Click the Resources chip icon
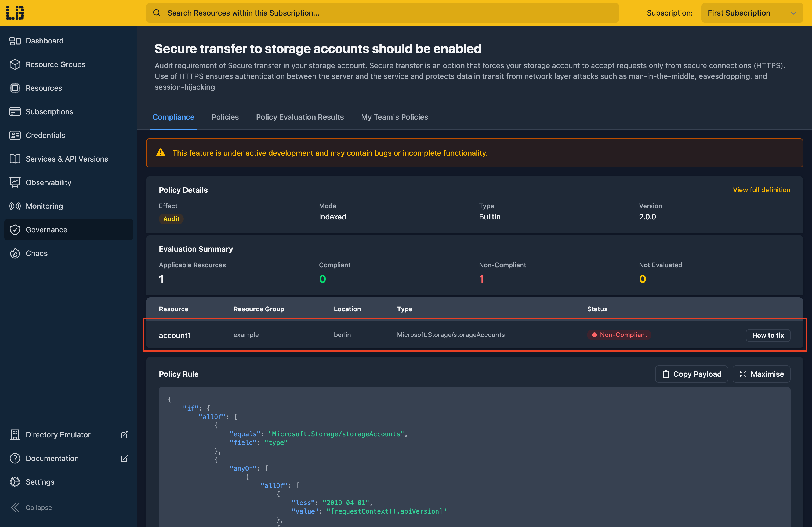 [x=15, y=88]
